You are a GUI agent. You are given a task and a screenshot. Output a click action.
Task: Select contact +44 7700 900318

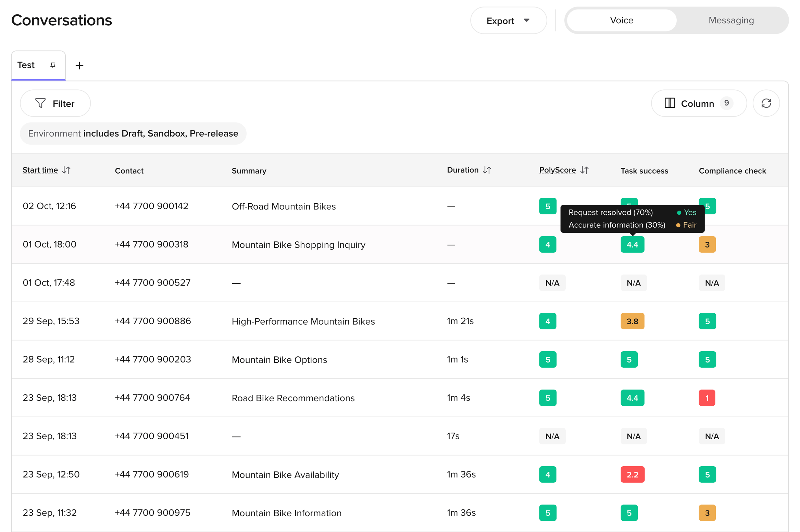pos(151,244)
